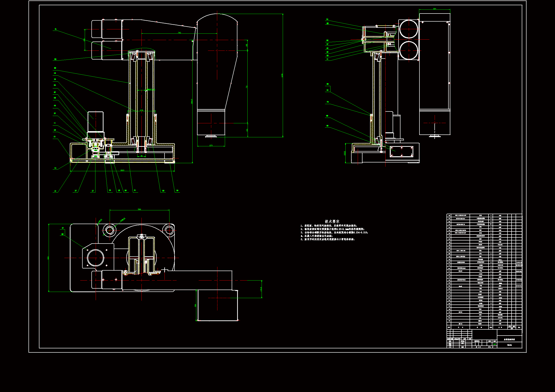Select part balloon 38 on plan view
The width and height of the screenshot is (555, 392).
point(63,234)
